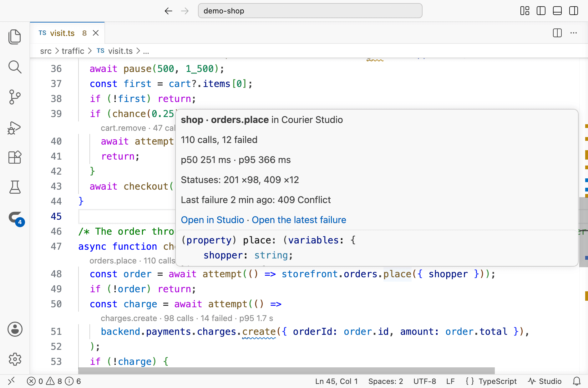
Task: Open editor More Actions menu
Action: click(x=574, y=33)
